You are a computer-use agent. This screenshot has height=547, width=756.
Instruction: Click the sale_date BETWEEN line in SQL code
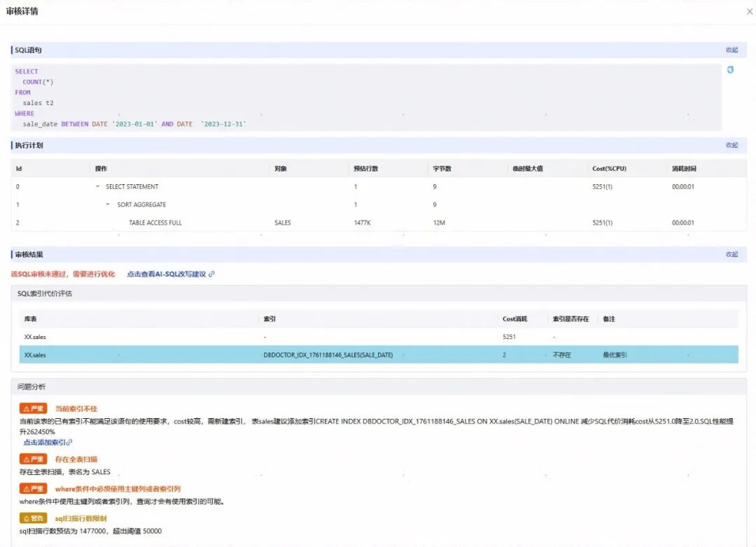pyautogui.click(x=134, y=124)
